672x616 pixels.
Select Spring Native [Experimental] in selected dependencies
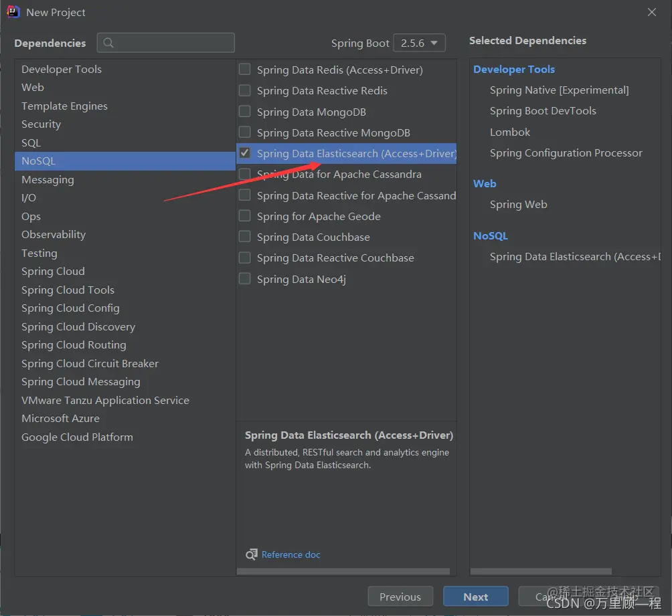[x=560, y=90]
